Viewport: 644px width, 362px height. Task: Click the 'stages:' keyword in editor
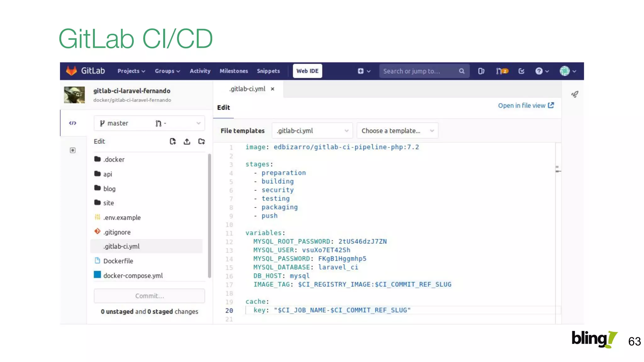259,164
